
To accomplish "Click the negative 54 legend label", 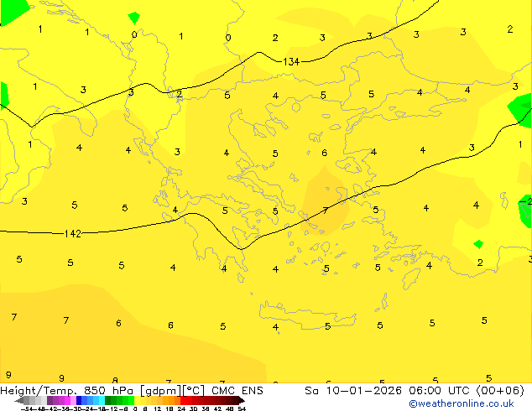I will click(x=27, y=408).
